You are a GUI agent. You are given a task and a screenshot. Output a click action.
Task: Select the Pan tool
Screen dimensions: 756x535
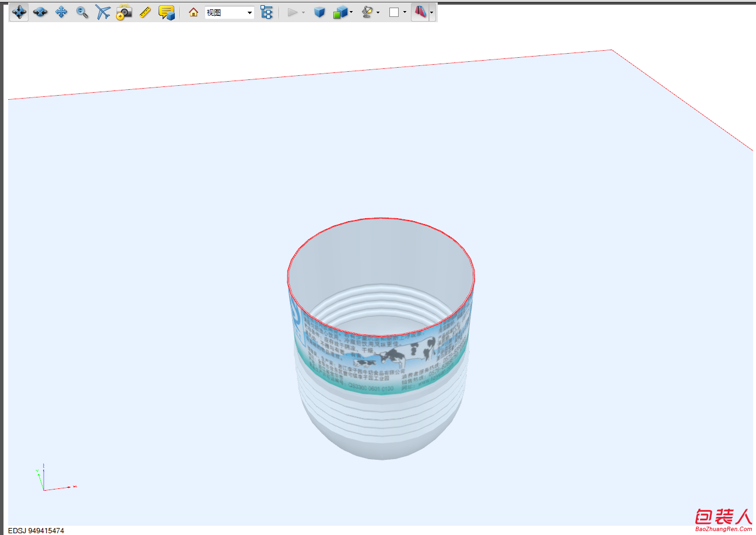point(61,12)
